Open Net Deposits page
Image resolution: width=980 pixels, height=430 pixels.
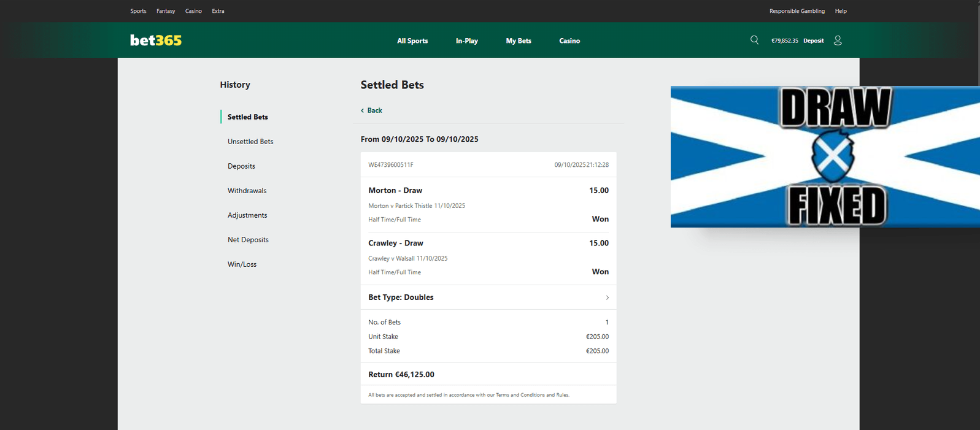[x=248, y=240]
